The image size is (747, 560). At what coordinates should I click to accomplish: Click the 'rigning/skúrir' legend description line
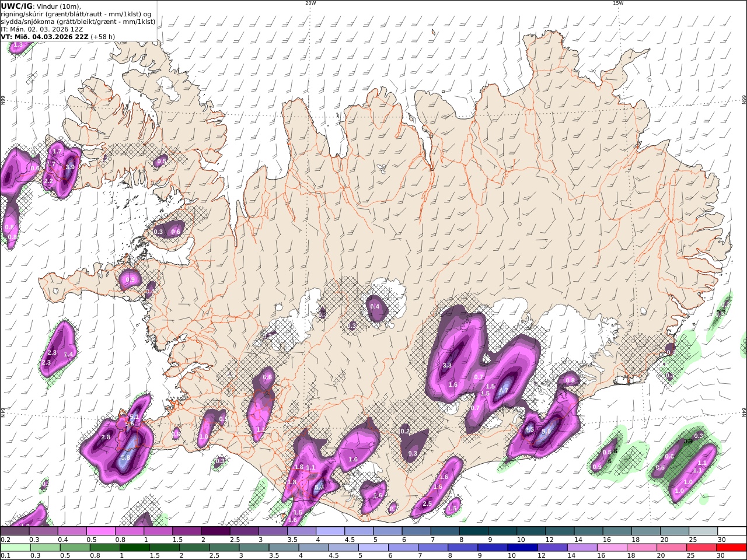coord(76,14)
